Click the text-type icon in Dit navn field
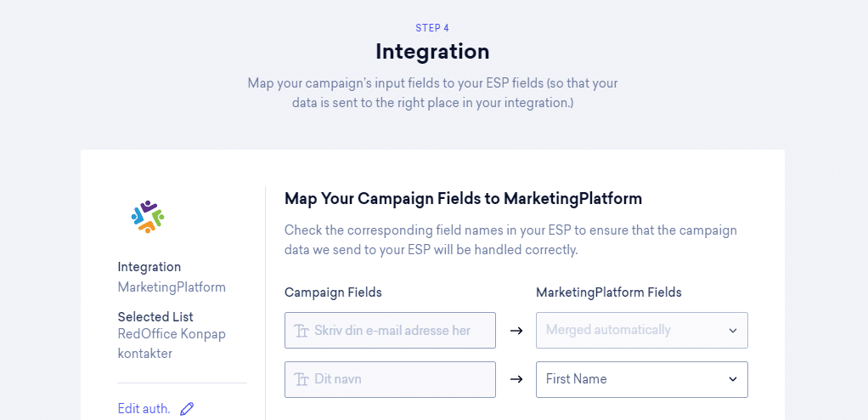868x420 pixels. click(302, 379)
